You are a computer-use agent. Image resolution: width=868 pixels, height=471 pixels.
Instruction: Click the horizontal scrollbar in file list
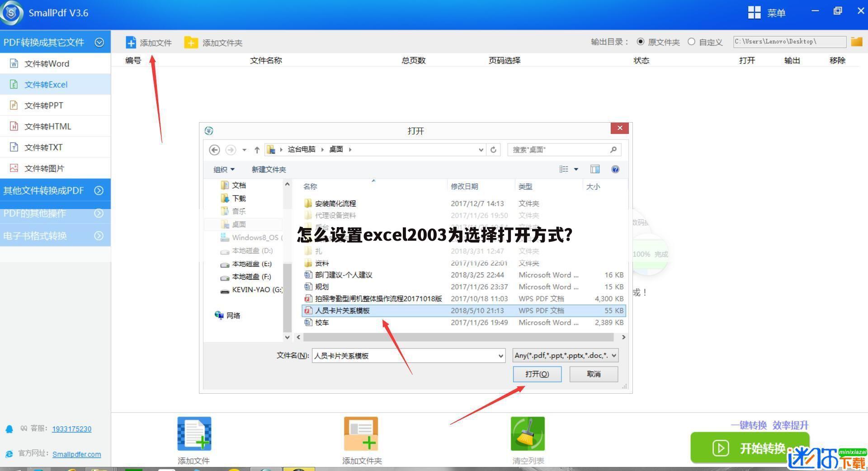coord(458,338)
